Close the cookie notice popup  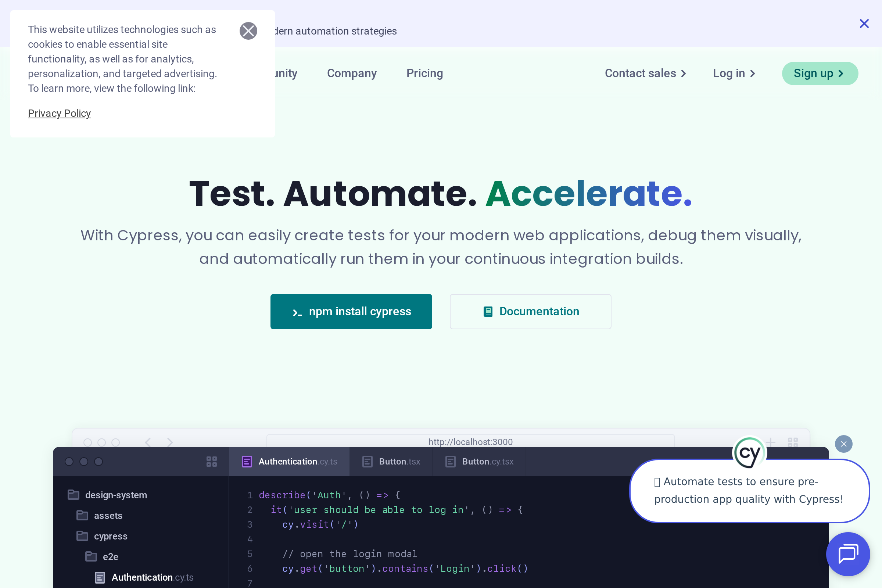point(248,31)
